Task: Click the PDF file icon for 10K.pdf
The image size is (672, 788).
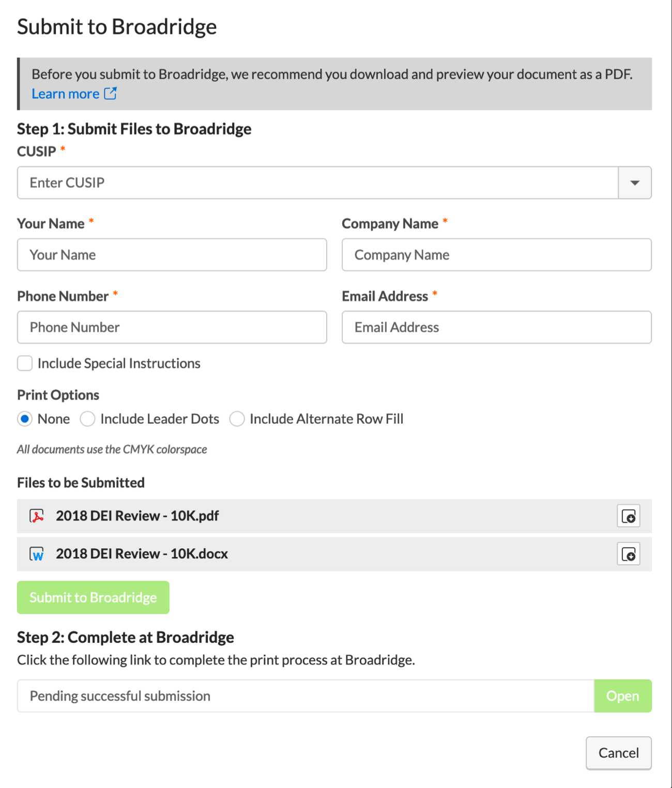Action: (x=37, y=516)
